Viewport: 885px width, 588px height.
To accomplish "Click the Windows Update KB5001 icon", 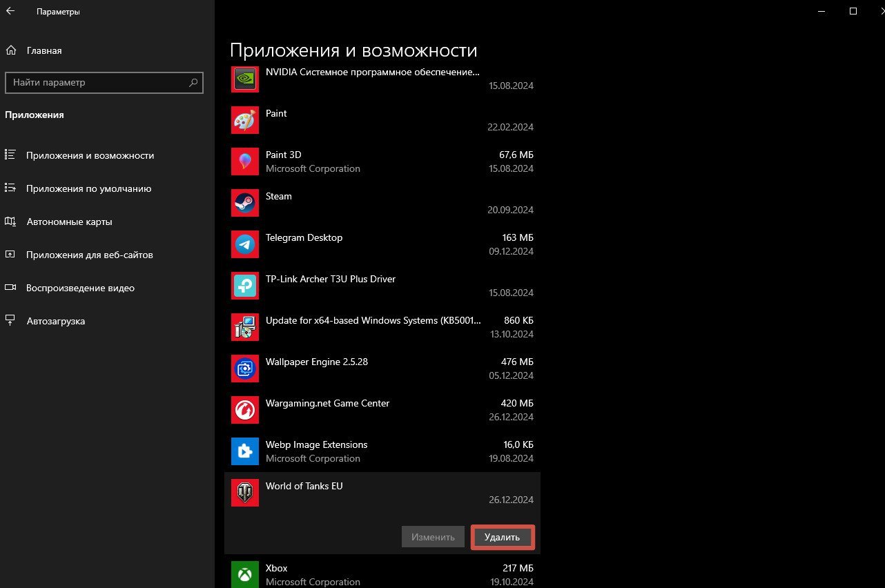I will tap(245, 327).
